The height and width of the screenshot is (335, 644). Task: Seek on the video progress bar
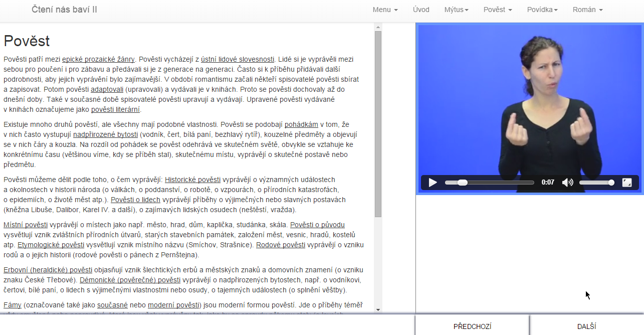tap(489, 183)
